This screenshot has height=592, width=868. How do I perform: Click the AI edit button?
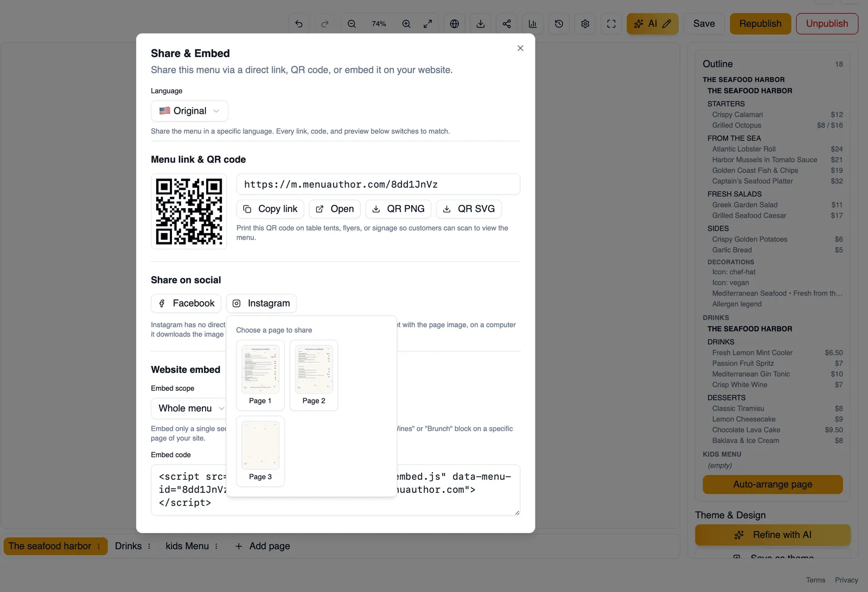[653, 24]
